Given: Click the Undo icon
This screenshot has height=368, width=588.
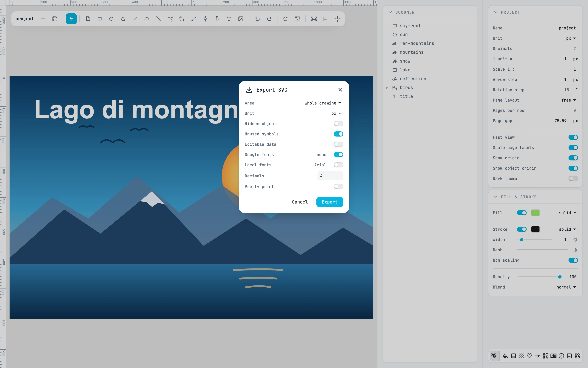Looking at the screenshot, I should click(x=257, y=19).
